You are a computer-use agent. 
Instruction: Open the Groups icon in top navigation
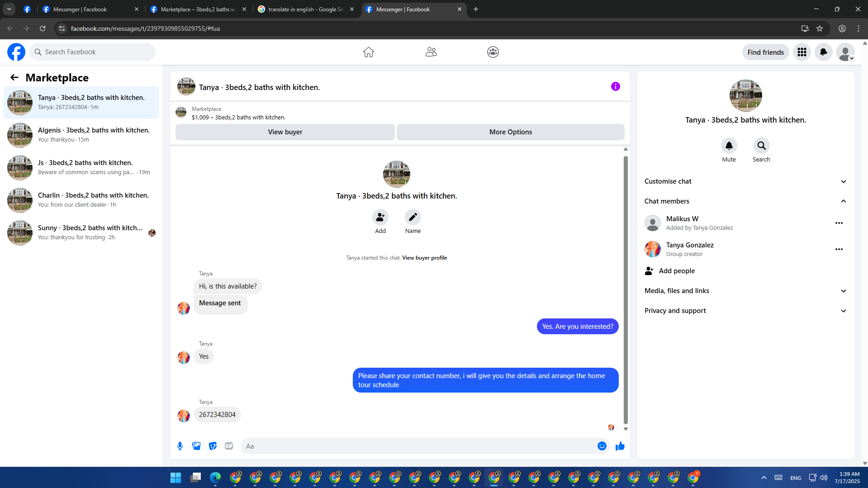click(493, 52)
